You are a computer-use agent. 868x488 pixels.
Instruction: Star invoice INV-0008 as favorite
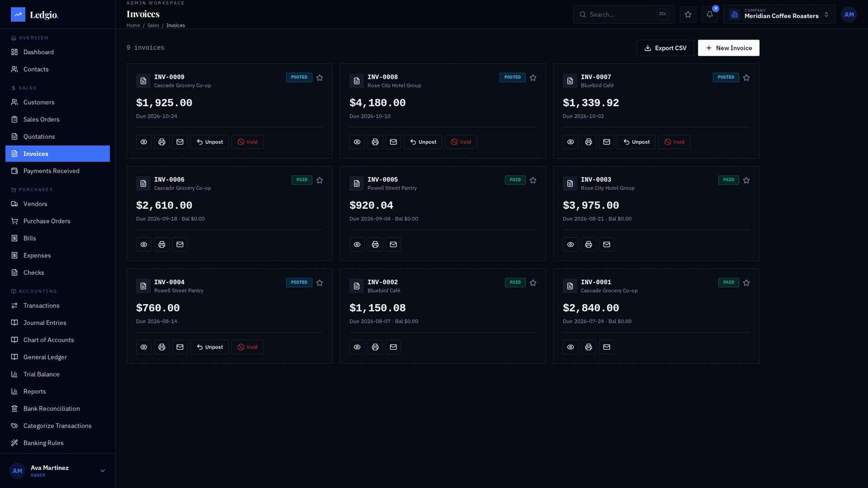pos(533,78)
